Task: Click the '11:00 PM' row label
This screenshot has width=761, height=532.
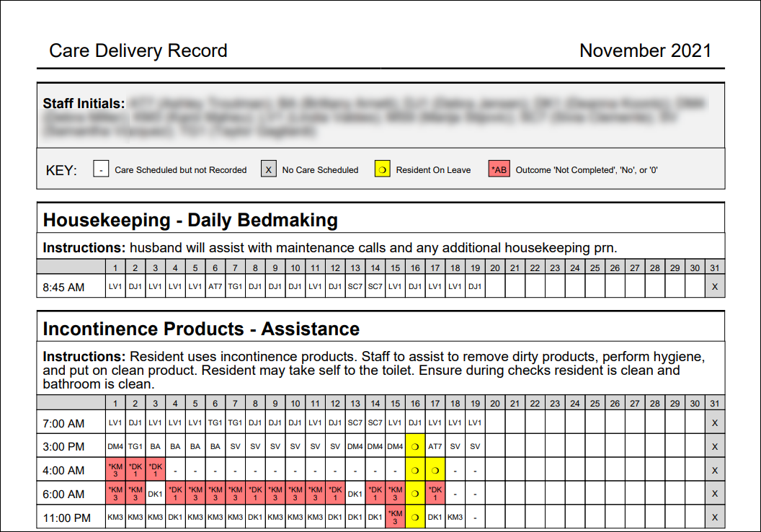Action: 66,518
